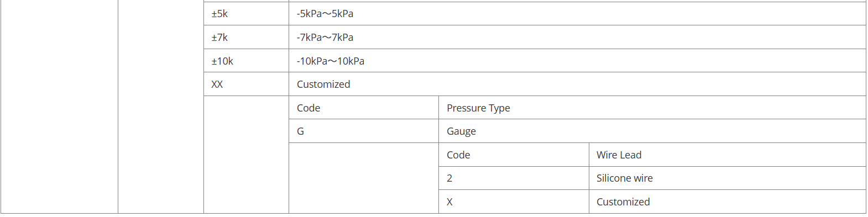Screen dimensions: 868x217
Task: Select the XX code cell
Action: click(246, 84)
